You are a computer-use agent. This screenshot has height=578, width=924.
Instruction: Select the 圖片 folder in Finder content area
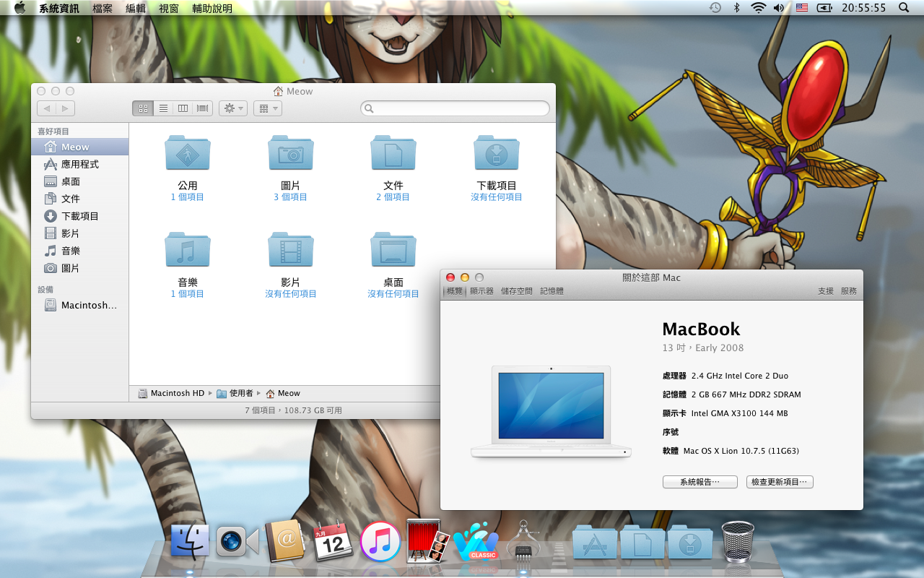point(290,152)
